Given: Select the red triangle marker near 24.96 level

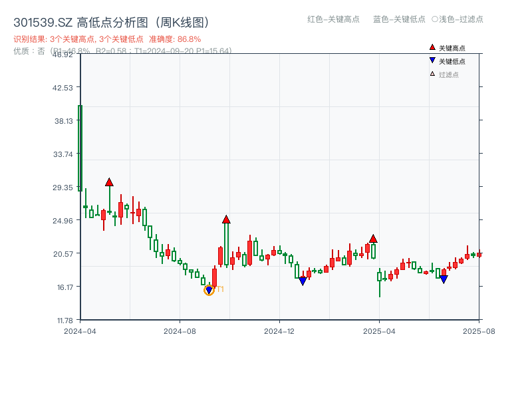Looking at the screenshot, I should (x=227, y=218).
